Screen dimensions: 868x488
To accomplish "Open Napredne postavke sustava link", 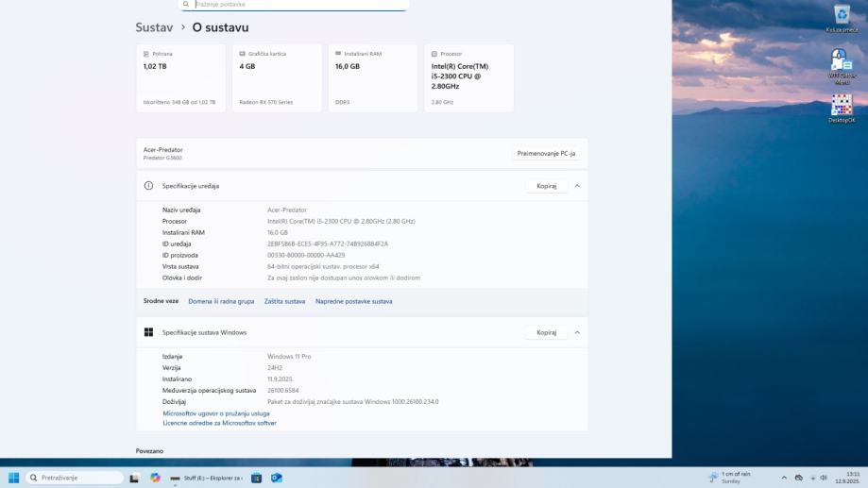I will pyautogui.click(x=354, y=301).
